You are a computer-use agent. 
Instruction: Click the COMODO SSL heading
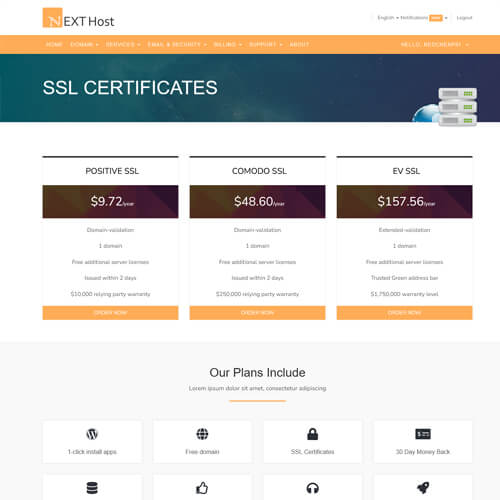tap(259, 171)
